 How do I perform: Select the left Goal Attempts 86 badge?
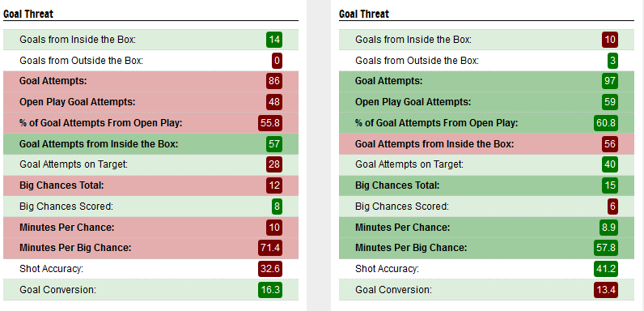pyautogui.click(x=274, y=81)
